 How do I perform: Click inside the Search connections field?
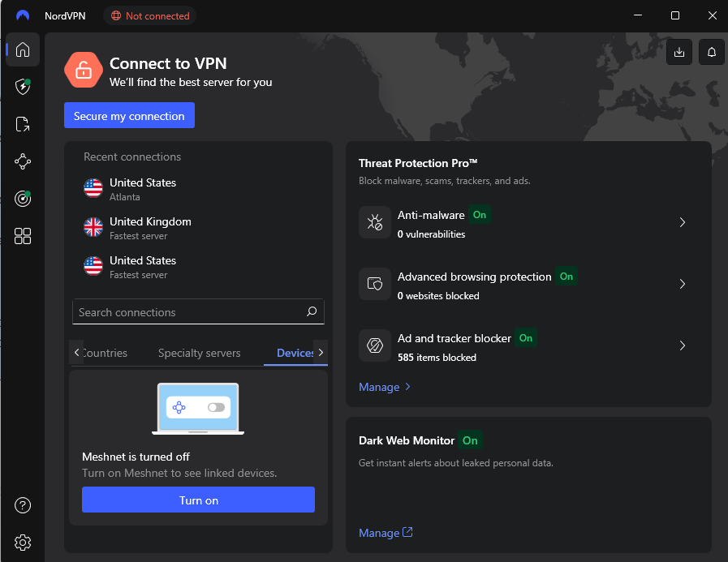(187, 311)
